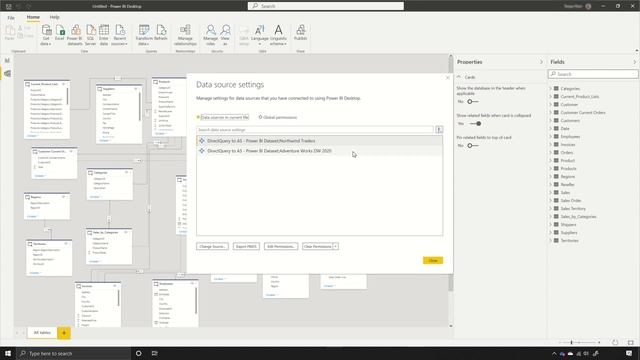This screenshot has height=360, width=640.
Task: Open the Help ribbon tab
Action: click(x=54, y=17)
